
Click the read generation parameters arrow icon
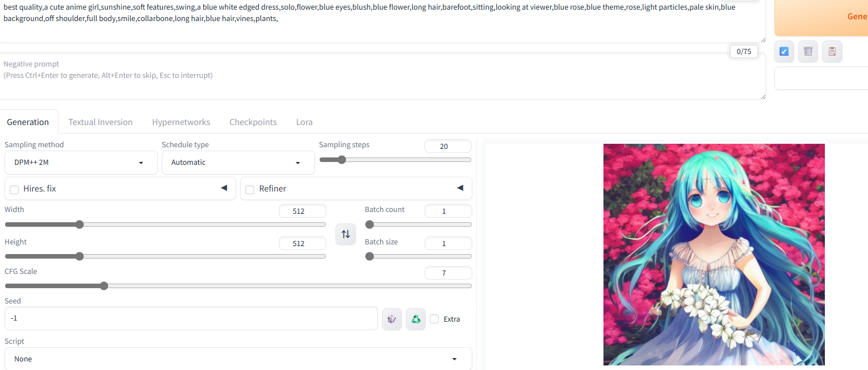pyautogui.click(x=784, y=52)
